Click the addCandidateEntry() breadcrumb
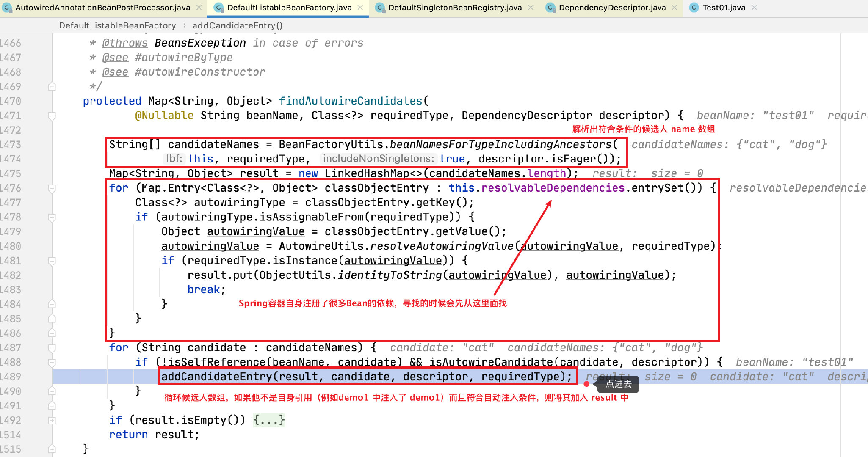Viewport: 868px width, 457px height. [x=238, y=25]
